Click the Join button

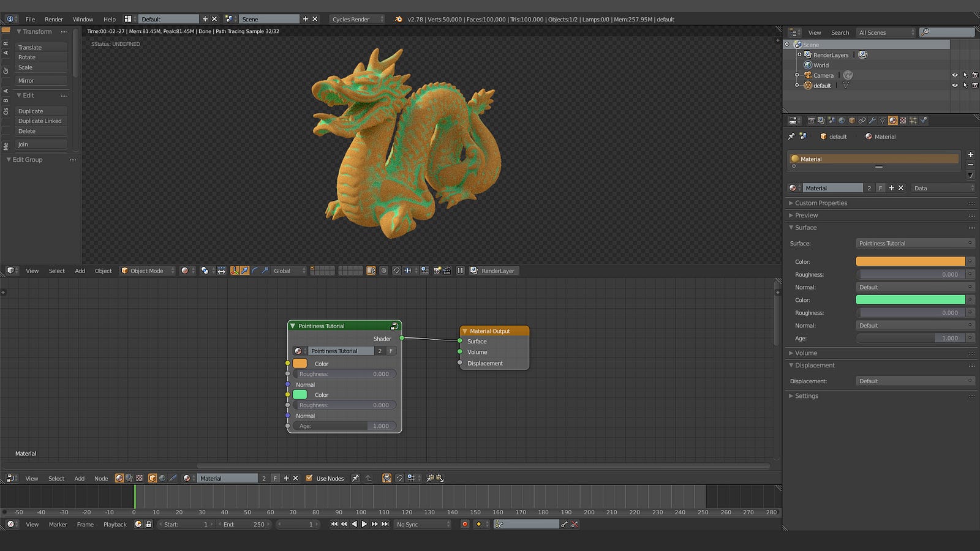[41, 144]
